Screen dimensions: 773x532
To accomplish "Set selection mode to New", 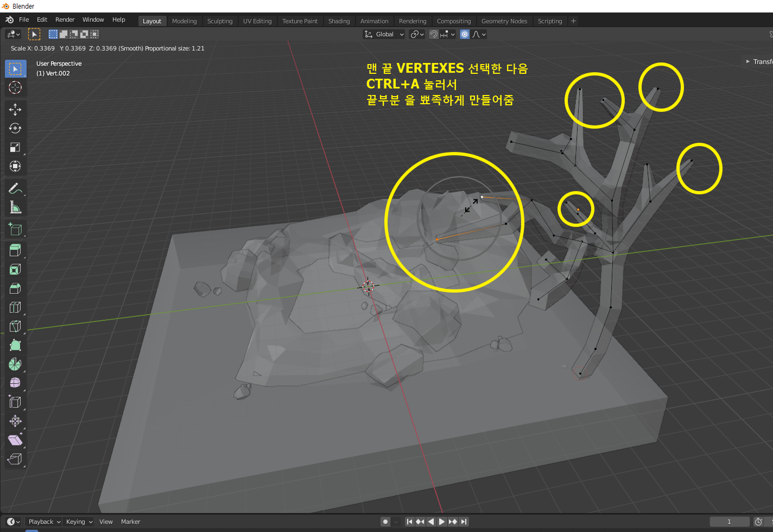I will [x=53, y=34].
